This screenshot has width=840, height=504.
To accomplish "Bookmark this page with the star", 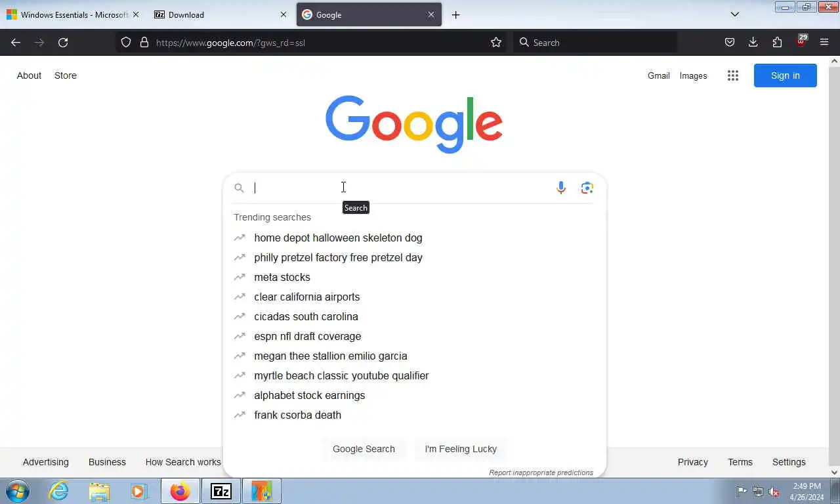I will click(x=496, y=43).
